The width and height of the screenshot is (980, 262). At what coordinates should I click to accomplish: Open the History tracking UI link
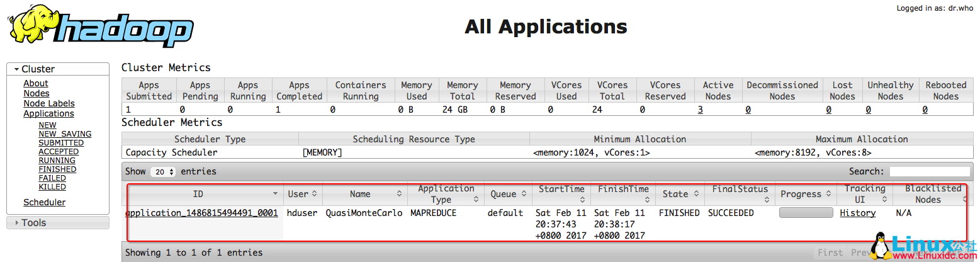coord(857,213)
